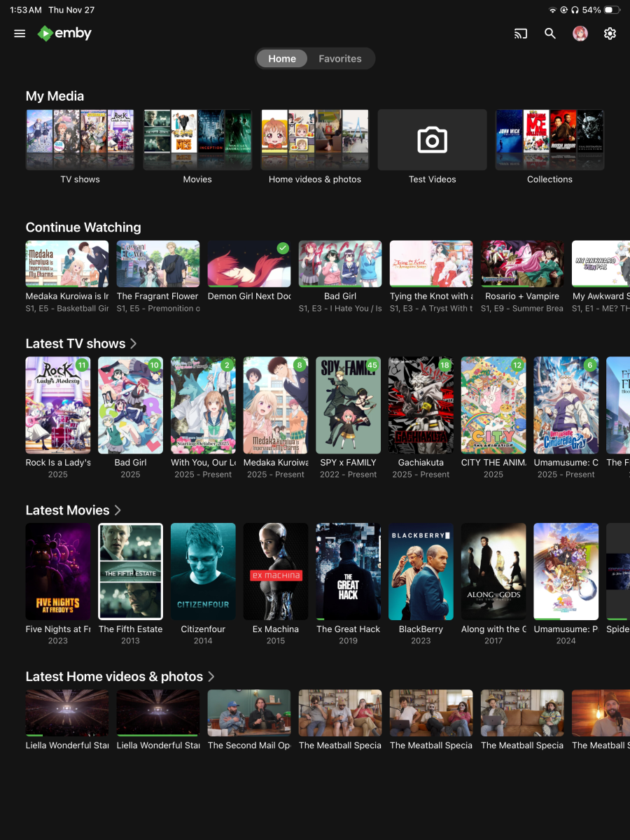Open the Movies library
630x840 pixels.
point(197,140)
